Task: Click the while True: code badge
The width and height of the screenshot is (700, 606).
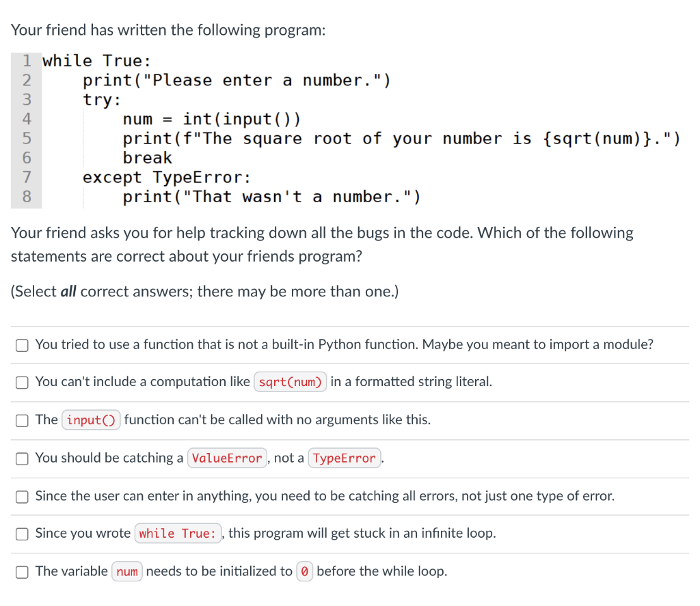Action: click(178, 533)
